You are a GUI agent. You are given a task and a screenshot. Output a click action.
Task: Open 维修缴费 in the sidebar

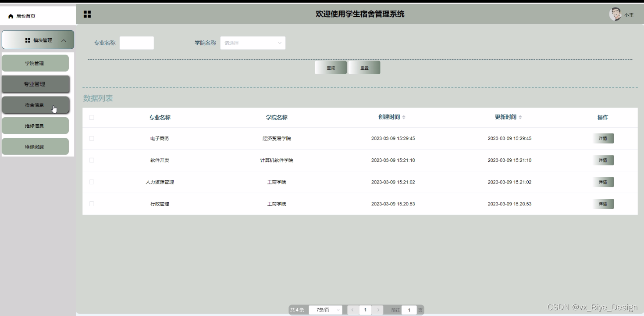[x=35, y=147]
